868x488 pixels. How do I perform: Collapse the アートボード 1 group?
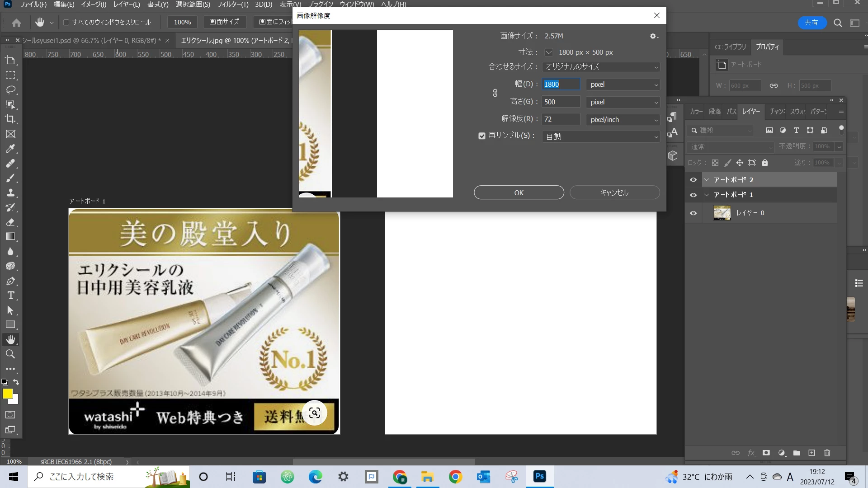pos(707,195)
